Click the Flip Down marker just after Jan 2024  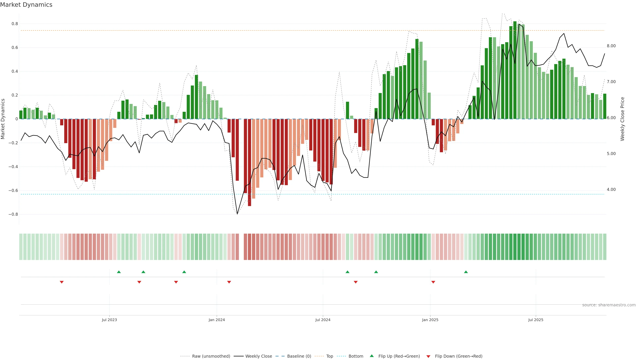[229, 282]
